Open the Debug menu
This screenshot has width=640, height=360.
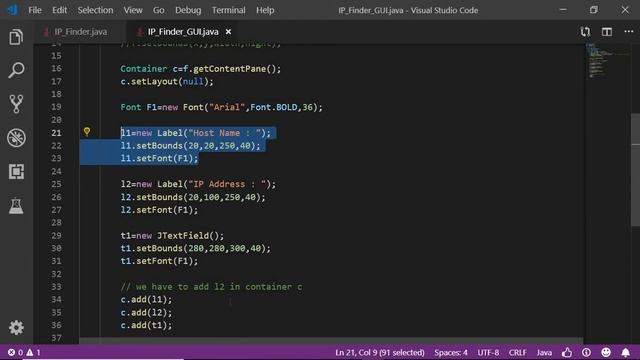click(188, 10)
